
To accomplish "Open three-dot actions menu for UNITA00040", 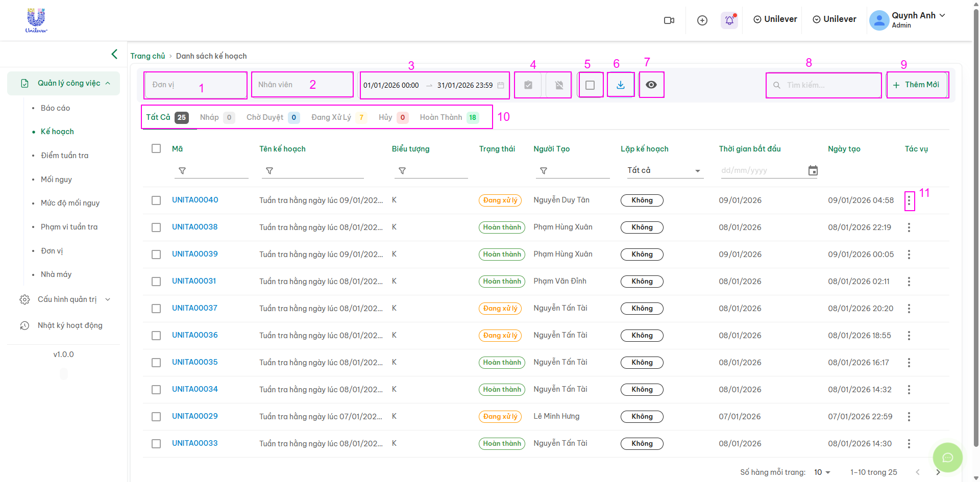I will 909,201.
